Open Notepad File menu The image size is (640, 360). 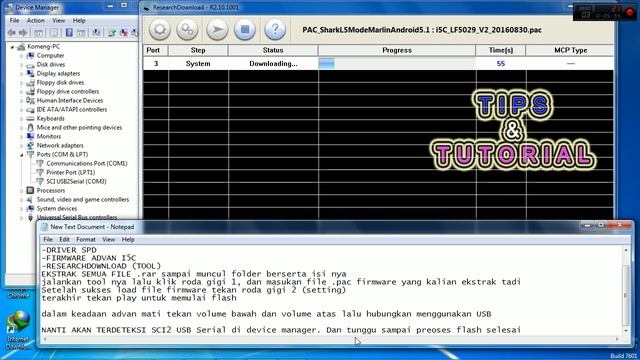pyautogui.click(x=48, y=240)
